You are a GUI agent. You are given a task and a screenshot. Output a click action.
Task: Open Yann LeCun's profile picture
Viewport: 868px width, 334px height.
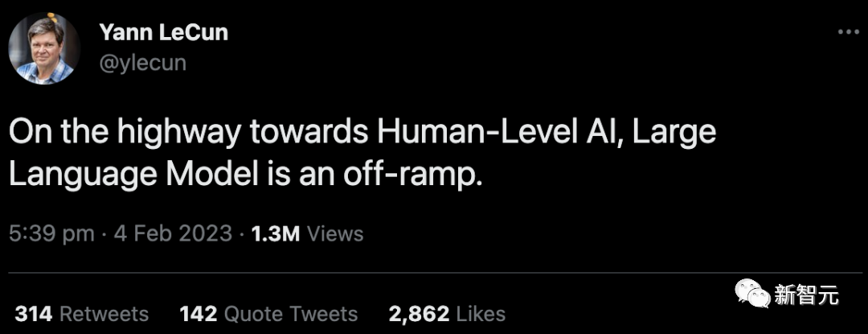click(44, 49)
